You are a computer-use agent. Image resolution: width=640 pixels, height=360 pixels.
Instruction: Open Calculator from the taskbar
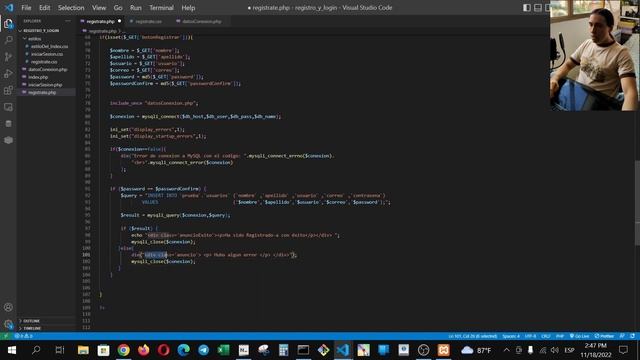283,350
